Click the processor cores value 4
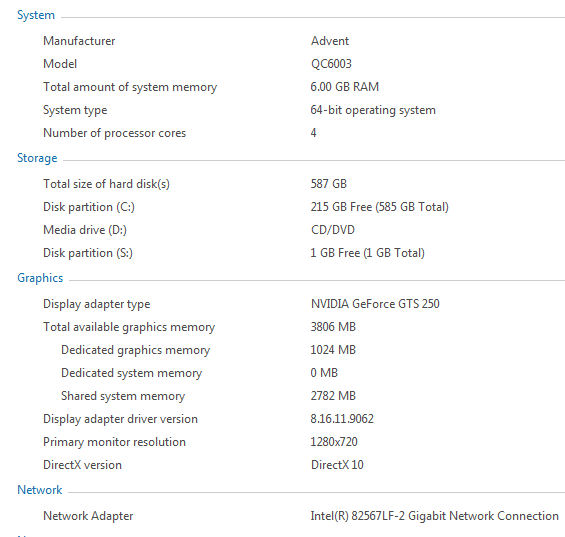The image size is (565, 537). pyautogui.click(x=313, y=133)
